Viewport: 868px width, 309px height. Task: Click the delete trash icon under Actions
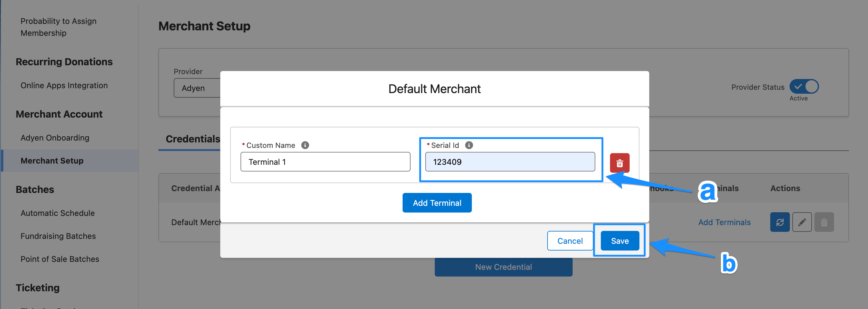tap(824, 222)
